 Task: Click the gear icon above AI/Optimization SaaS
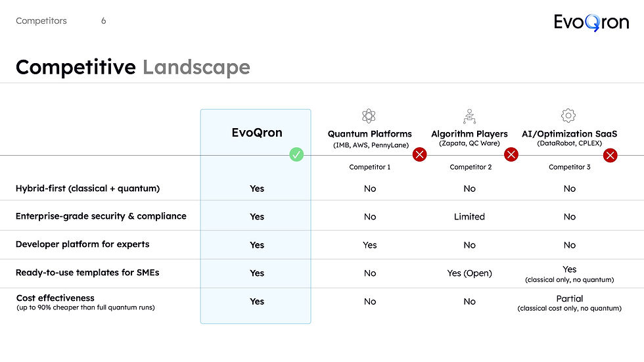pos(568,116)
